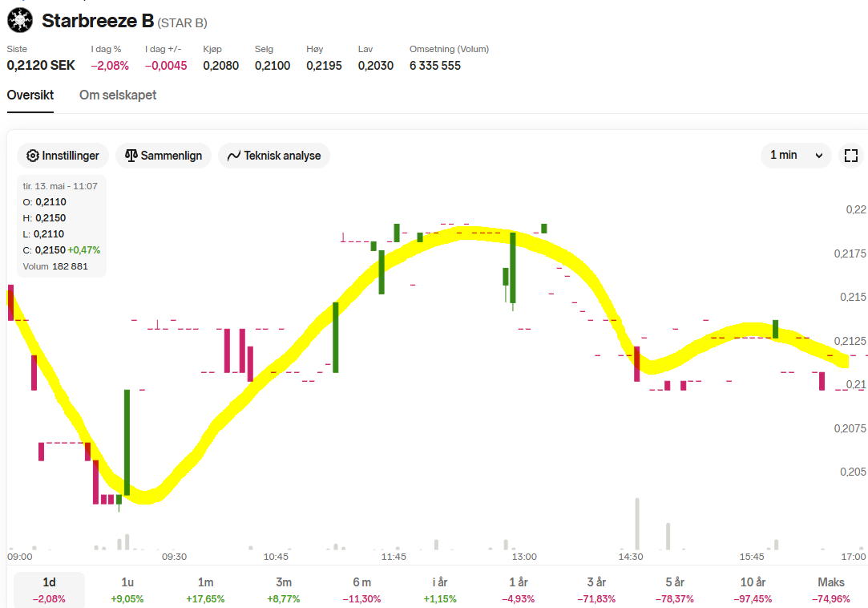
Task: Click the 13:00 time axis label
Action: 524,557
